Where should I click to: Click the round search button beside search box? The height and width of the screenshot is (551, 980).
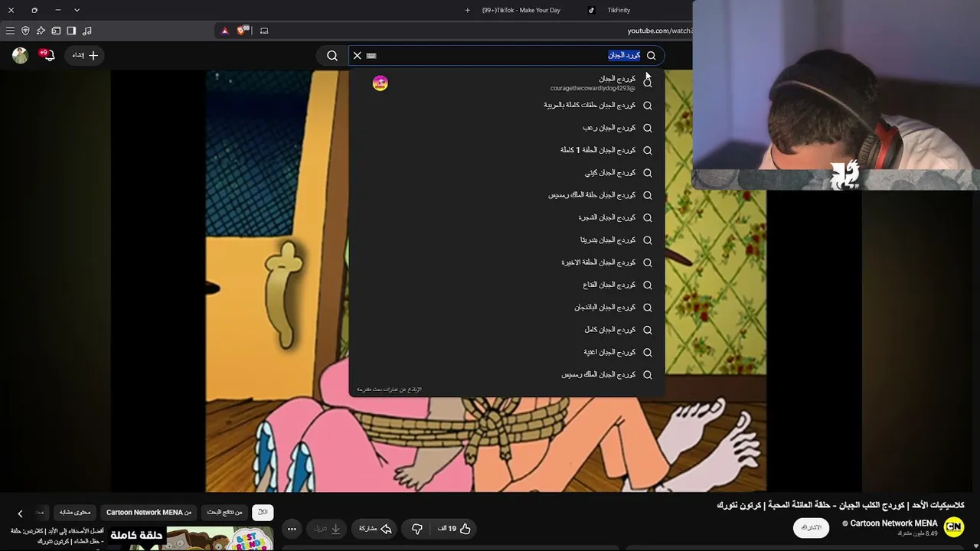332,55
